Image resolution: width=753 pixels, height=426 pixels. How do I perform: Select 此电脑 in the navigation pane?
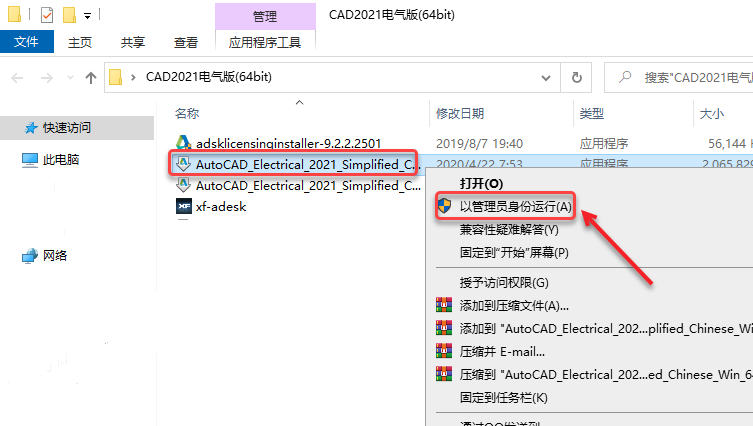(x=61, y=159)
